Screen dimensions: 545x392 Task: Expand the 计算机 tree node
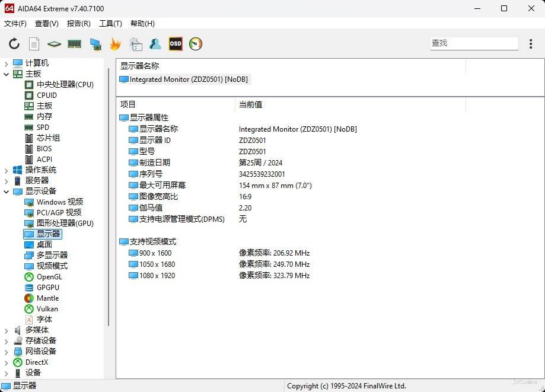7,63
